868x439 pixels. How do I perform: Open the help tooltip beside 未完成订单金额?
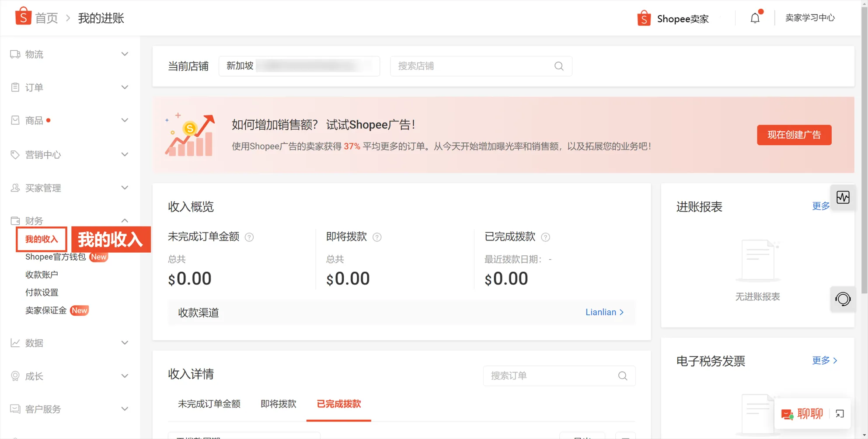pyautogui.click(x=249, y=237)
